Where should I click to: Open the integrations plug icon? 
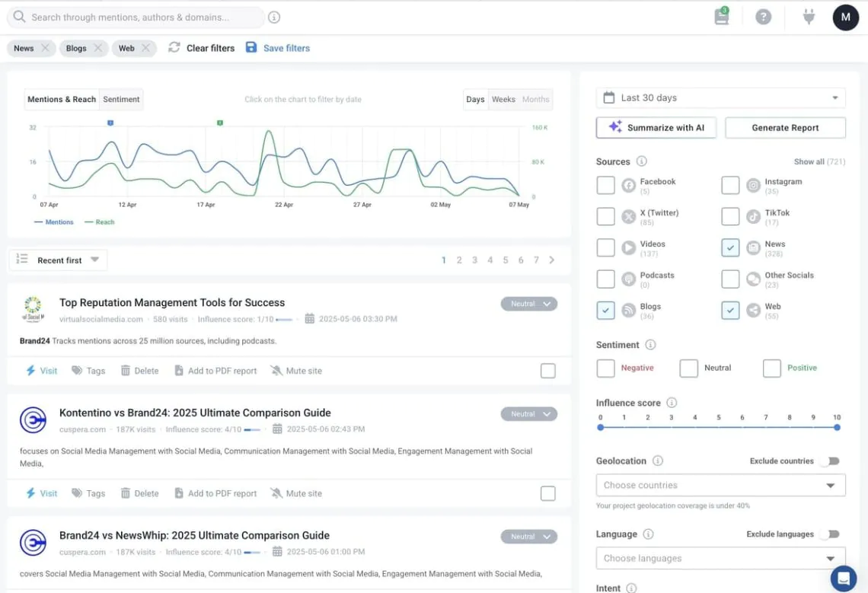tap(809, 17)
